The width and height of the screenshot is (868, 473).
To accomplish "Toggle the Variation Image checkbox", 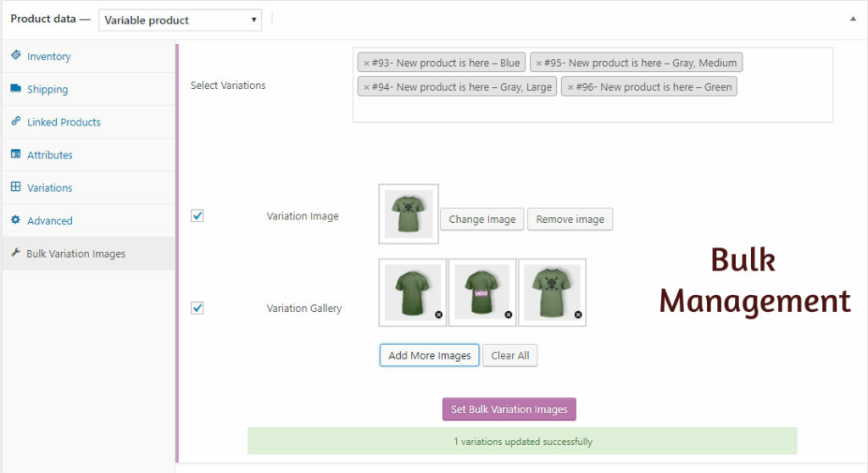I will point(198,216).
